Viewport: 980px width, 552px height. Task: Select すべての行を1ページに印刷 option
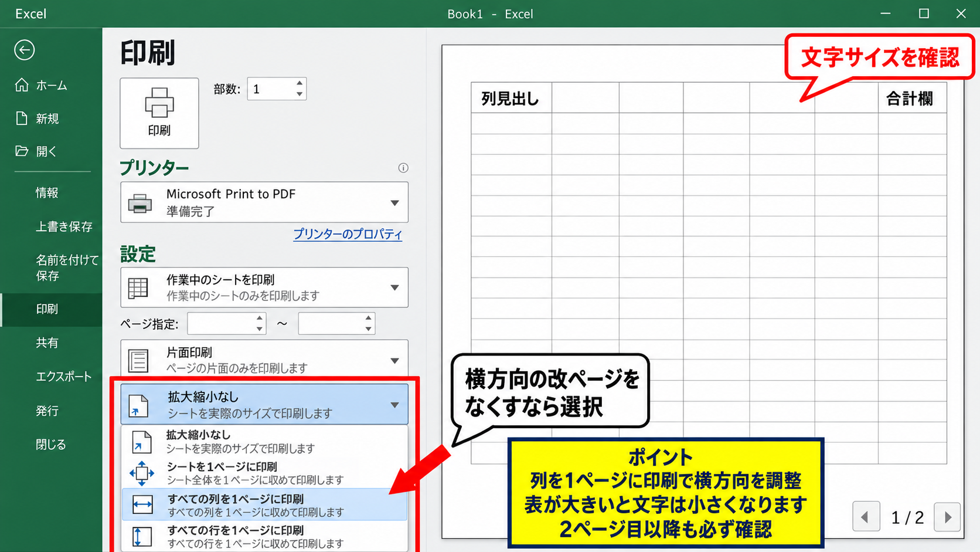pos(264,536)
